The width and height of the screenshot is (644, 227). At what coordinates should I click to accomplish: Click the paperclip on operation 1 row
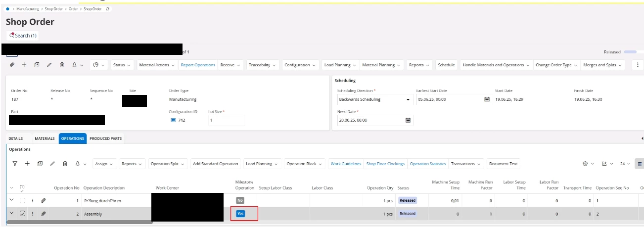pyautogui.click(x=43, y=200)
